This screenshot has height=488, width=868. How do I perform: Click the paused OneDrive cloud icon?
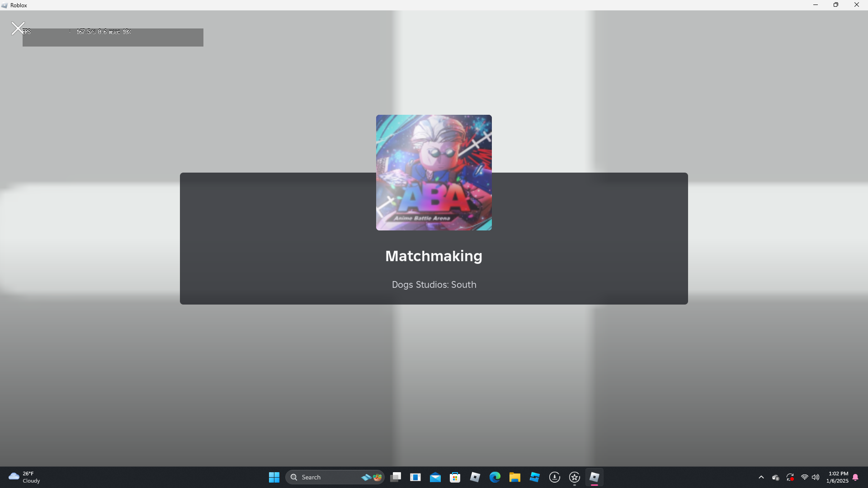776,477
